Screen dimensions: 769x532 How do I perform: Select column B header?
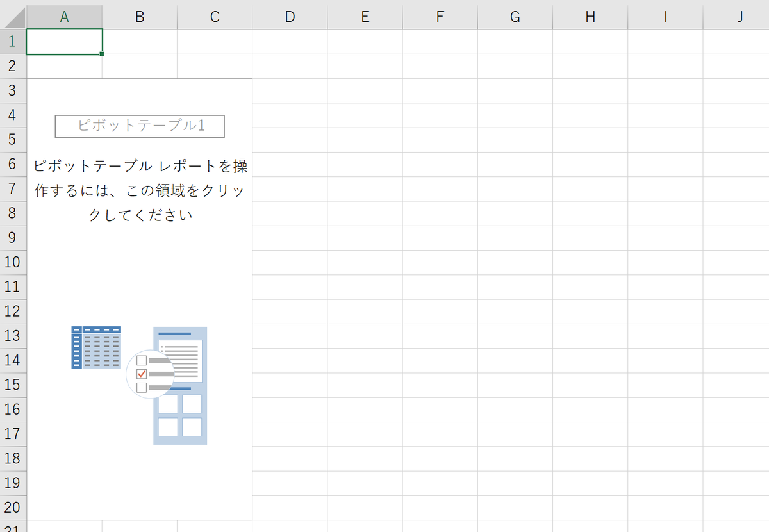[x=140, y=17]
